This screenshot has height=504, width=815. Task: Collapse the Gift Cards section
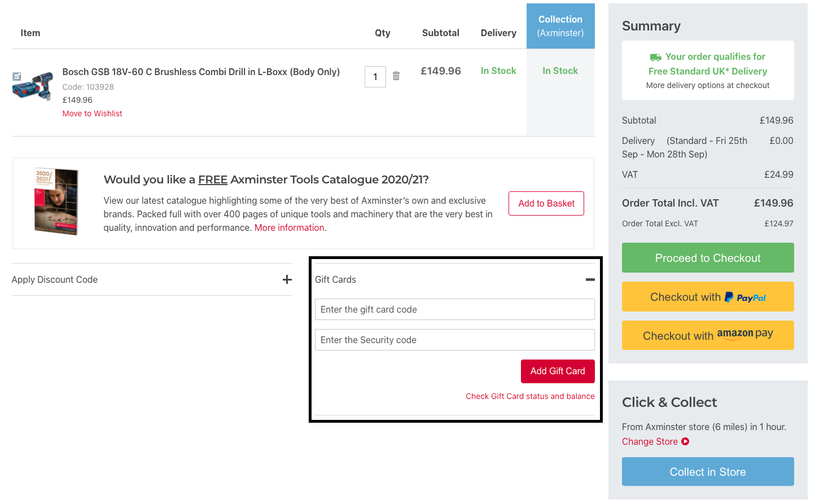[590, 279]
